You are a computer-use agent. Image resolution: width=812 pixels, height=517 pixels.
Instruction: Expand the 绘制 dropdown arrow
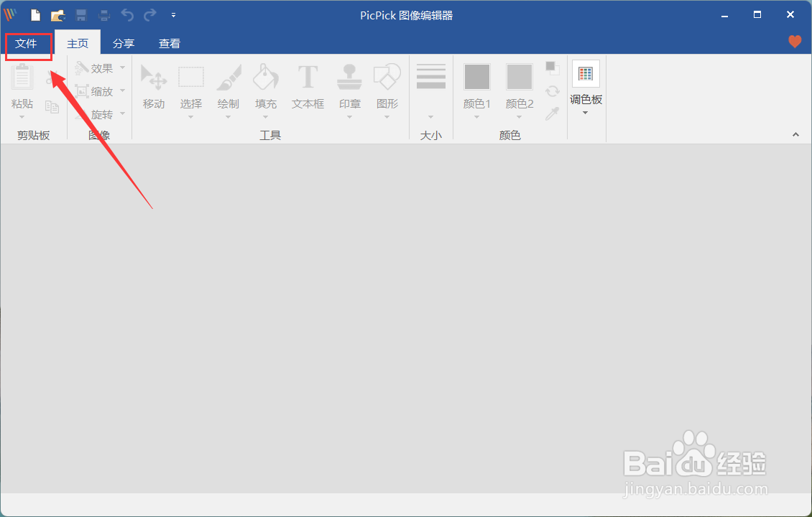pyautogui.click(x=228, y=117)
